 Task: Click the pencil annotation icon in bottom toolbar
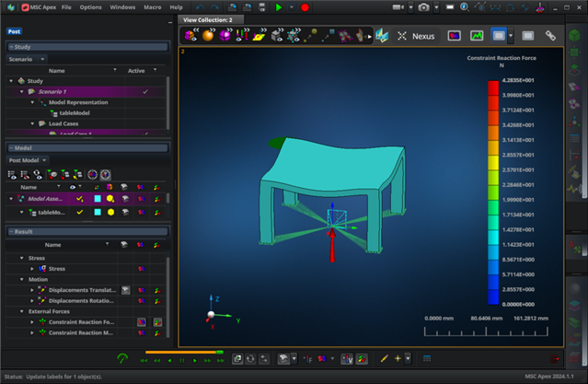tap(384, 359)
